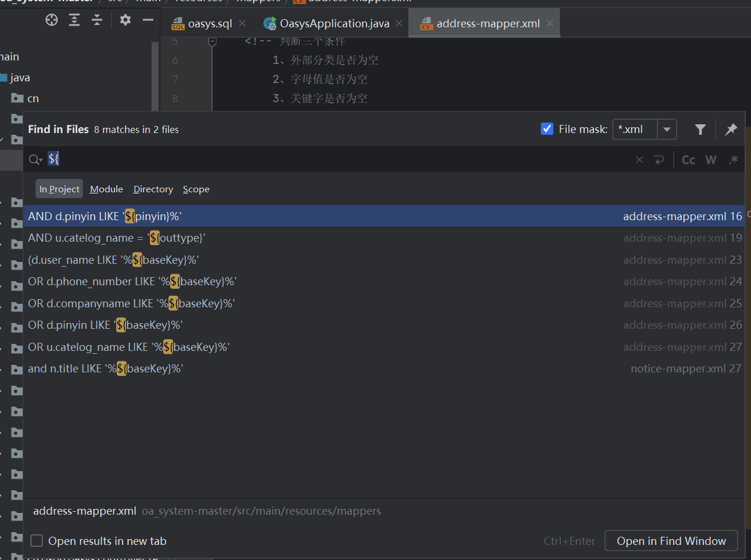The height and width of the screenshot is (560, 751).
Task: Select result 'AND u.catelog_name =' line 19
Action: tap(384, 238)
